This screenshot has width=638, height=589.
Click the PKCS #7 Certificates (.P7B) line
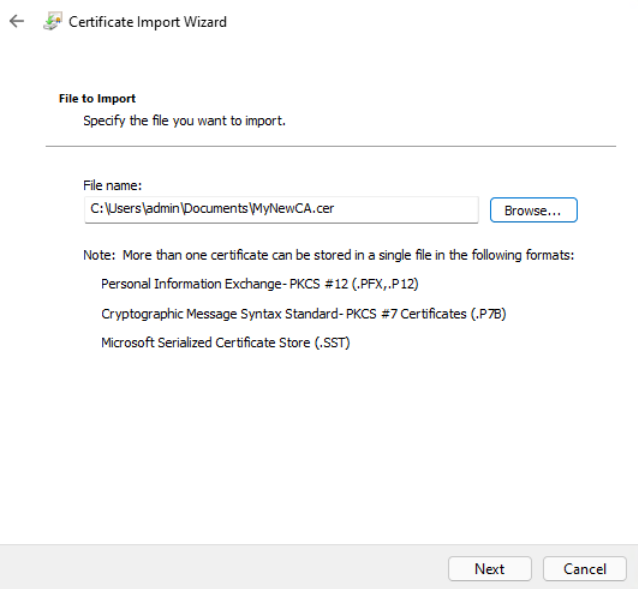click(x=304, y=314)
